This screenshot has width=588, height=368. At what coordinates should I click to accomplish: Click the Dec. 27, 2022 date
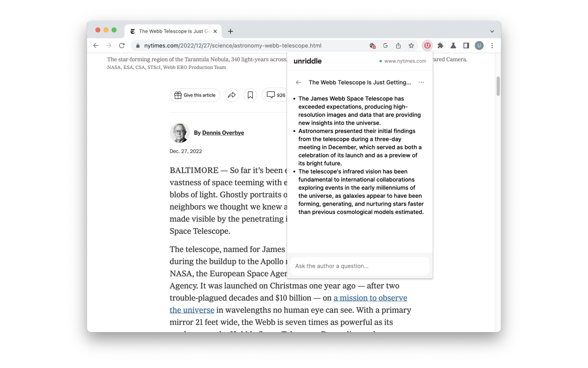coord(186,151)
